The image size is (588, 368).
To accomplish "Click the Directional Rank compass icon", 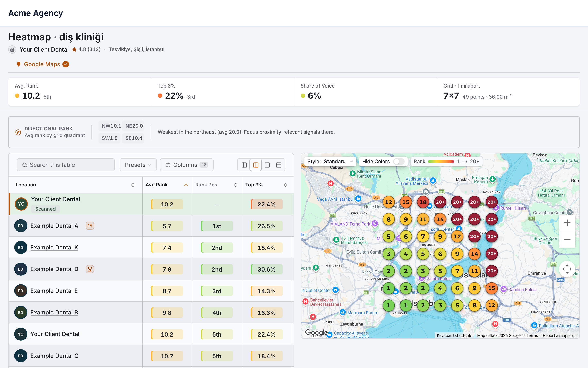I will [18, 132].
